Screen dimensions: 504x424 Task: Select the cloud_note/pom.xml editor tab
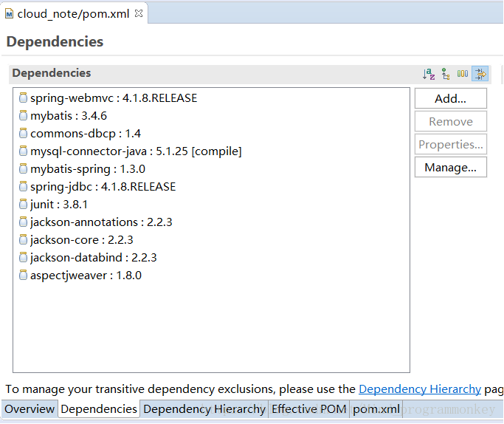coord(73,14)
